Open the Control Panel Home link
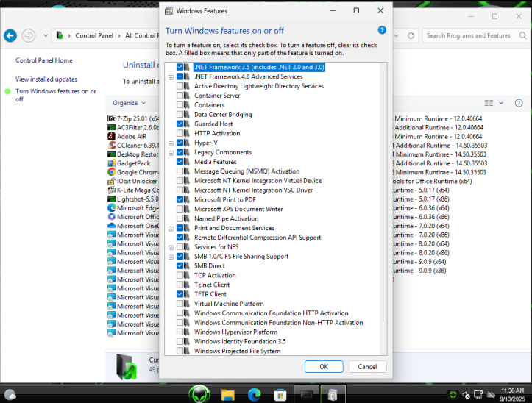Image resolution: width=532 pixels, height=403 pixels. [43, 60]
